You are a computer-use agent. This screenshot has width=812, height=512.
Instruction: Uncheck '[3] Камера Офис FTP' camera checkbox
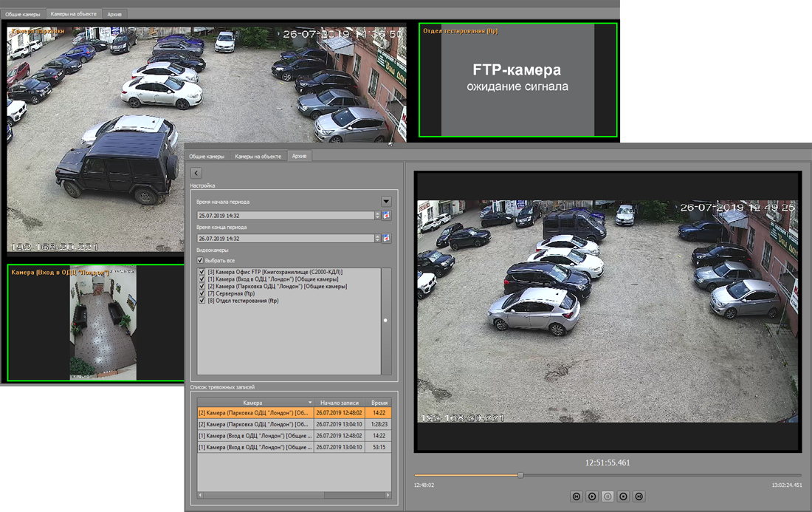(202, 272)
